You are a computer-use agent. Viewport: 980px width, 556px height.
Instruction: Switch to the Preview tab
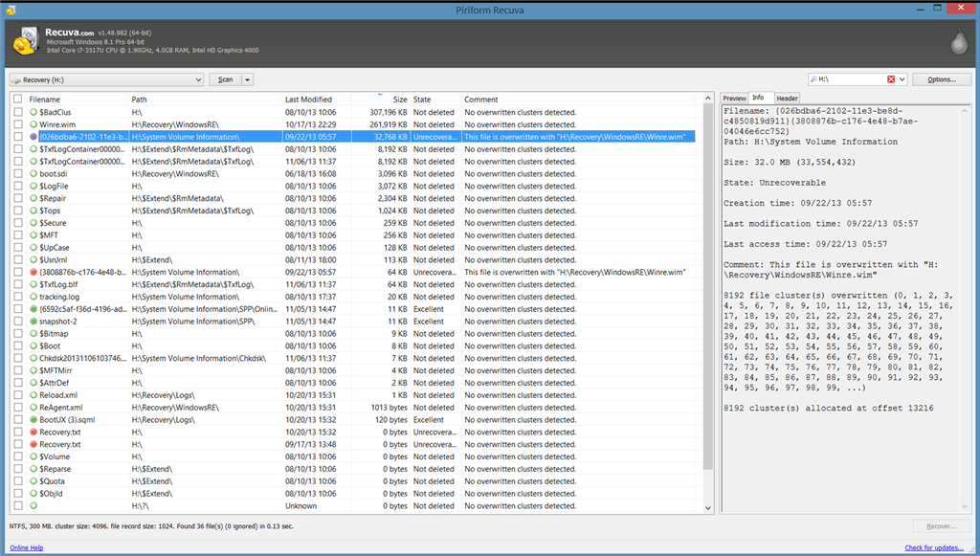[x=734, y=98]
